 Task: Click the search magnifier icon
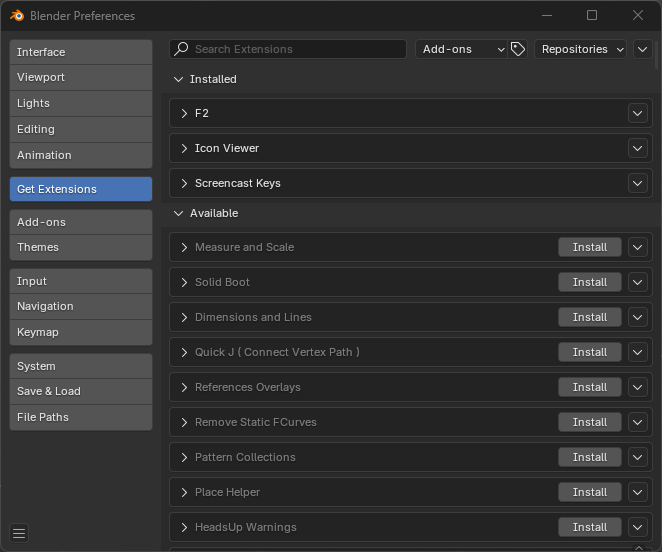tap(182, 49)
